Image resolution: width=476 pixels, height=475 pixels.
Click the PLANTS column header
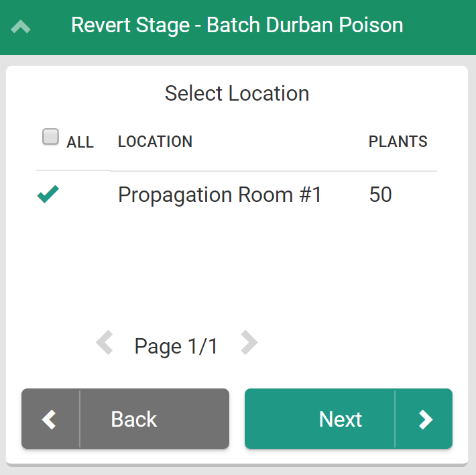click(x=398, y=142)
